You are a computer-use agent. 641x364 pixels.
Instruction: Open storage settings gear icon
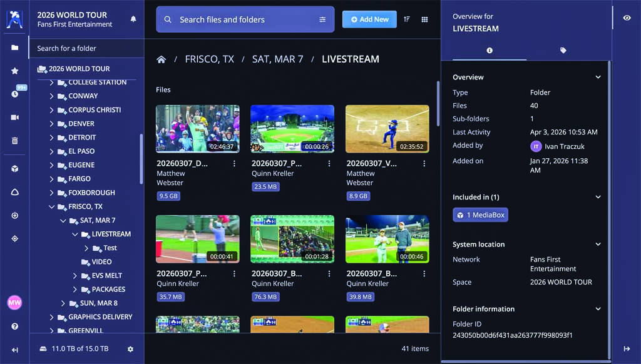coord(130,349)
